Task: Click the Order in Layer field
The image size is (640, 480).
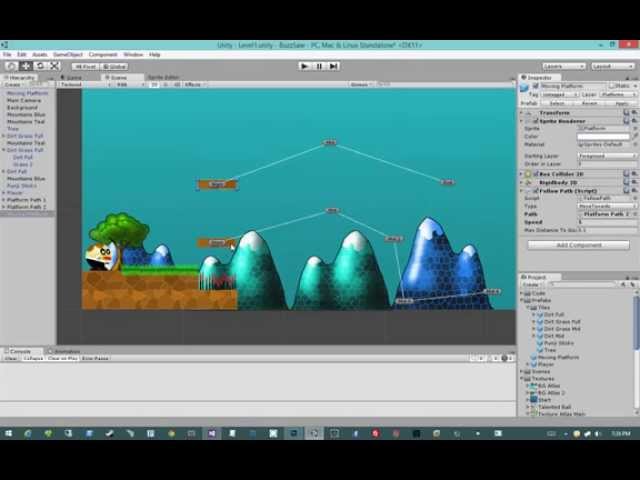Action: tap(607, 164)
